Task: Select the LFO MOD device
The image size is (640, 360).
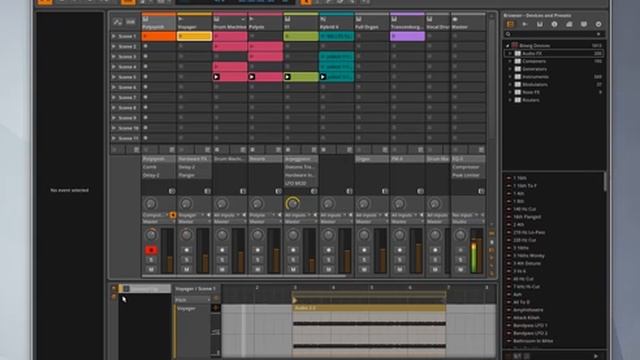Action: click(x=300, y=183)
